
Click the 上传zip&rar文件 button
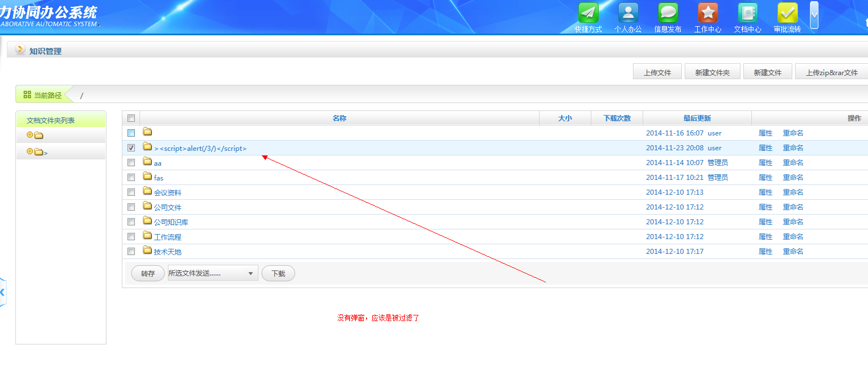pos(832,72)
